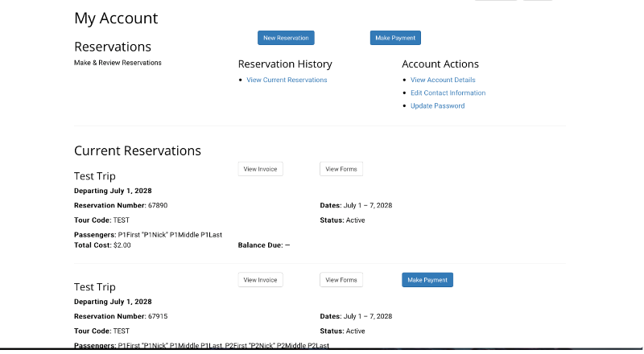View Invoice for reservation 67890
This screenshot has height=354, width=644.
tap(260, 169)
